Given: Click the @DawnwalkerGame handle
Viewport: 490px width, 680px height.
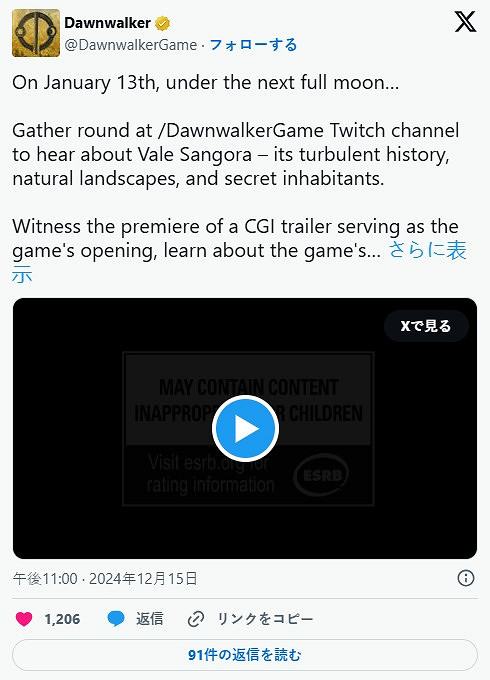Looking at the screenshot, I should [x=131, y=45].
